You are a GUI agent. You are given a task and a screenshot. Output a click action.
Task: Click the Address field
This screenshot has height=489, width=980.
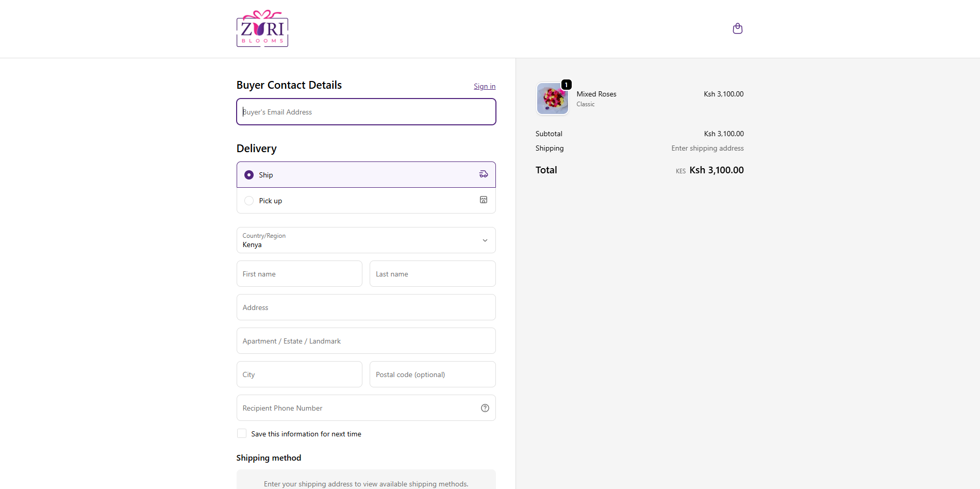coord(366,307)
